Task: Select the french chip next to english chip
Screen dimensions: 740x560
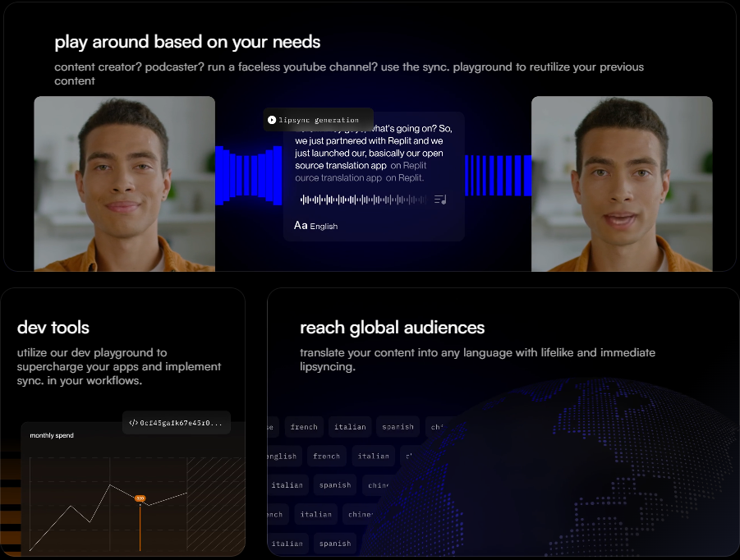Action: click(x=327, y=457)
